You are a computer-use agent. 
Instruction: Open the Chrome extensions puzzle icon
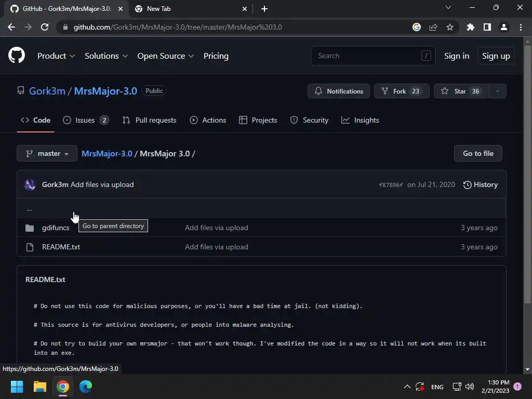470,27
